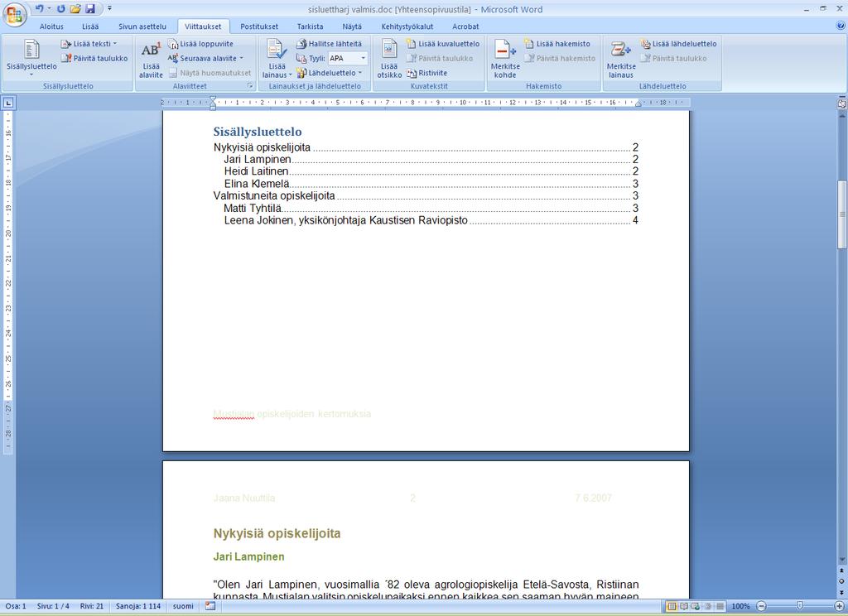This screenshot has width=848, height=616.
Task: Click the zoom slider handle
Action: pyautogui.click(x=800, y=606)
